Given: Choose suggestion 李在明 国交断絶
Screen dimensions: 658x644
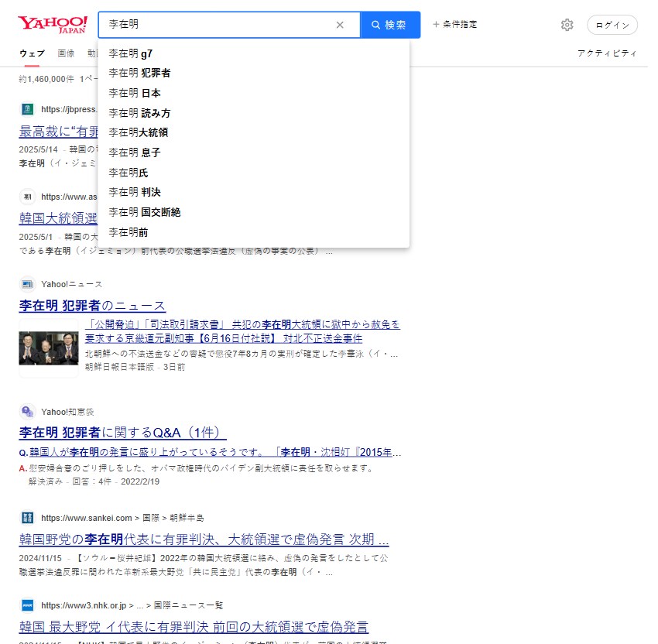Looking at the screenshot, I should (253, 212).
